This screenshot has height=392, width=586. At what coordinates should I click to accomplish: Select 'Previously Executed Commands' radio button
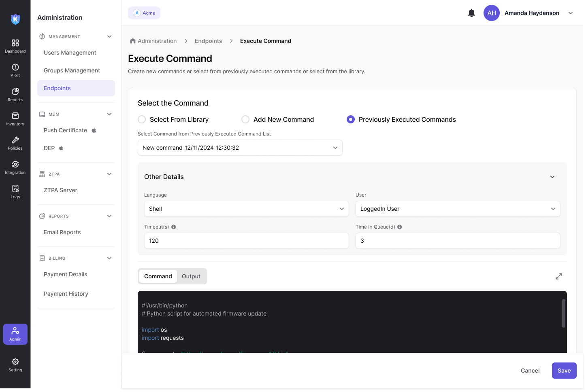pyautogui.click(x=351, y=119)
